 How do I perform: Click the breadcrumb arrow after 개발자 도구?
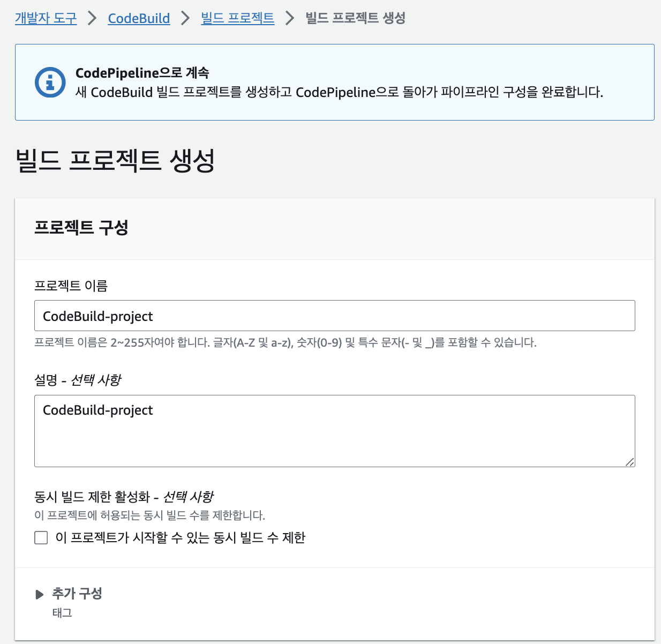click(92, 18)
